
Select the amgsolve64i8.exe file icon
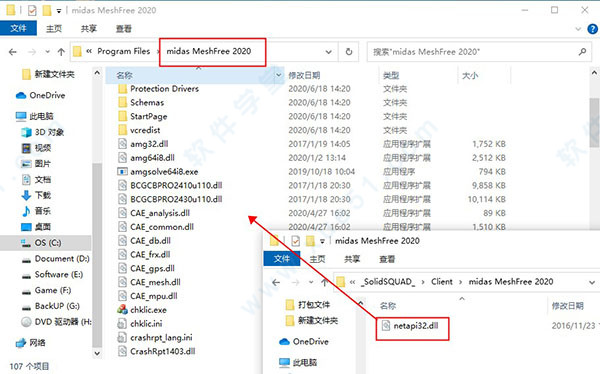coord(122,171)
